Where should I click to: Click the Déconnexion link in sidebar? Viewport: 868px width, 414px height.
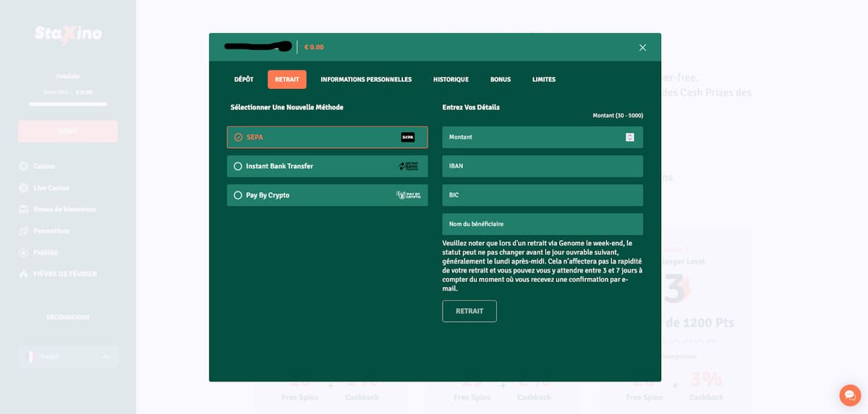pos(68,317)
